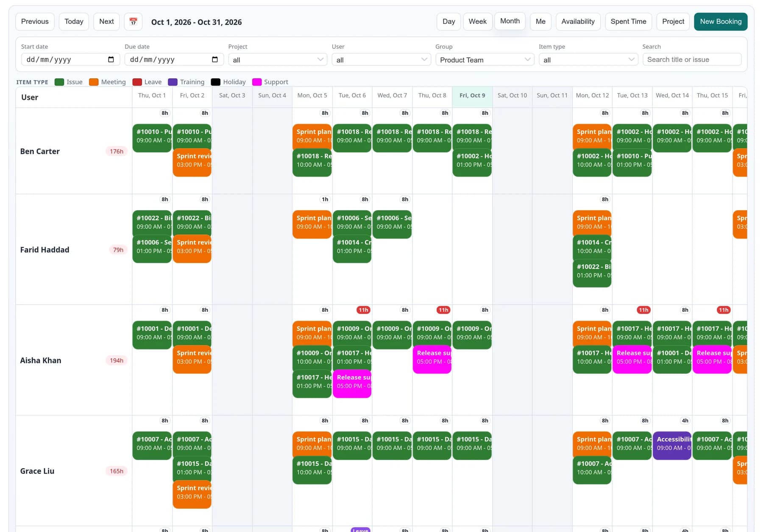Click Aisha Khan's 11h badge on Thu, Oct 8
763x532 pixels.
443,310
